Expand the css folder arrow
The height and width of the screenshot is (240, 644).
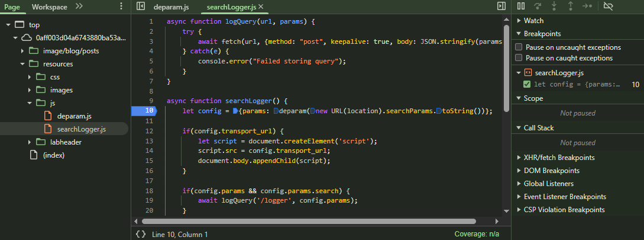[30, 78]
